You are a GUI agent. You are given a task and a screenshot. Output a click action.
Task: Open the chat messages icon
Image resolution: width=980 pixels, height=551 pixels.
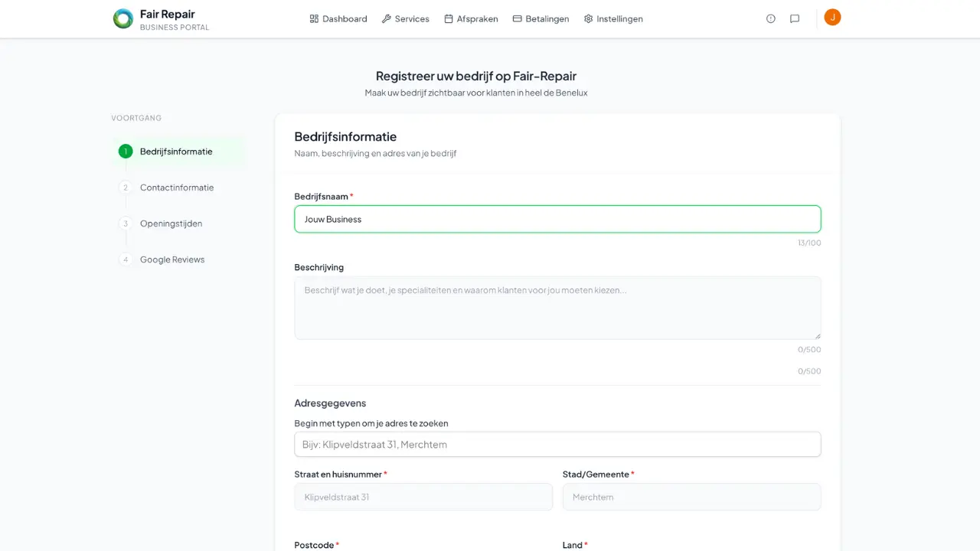(795, 19)
